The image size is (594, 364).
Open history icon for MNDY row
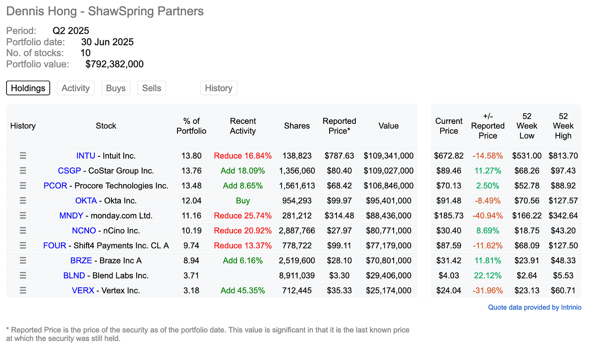pos(23,216)
